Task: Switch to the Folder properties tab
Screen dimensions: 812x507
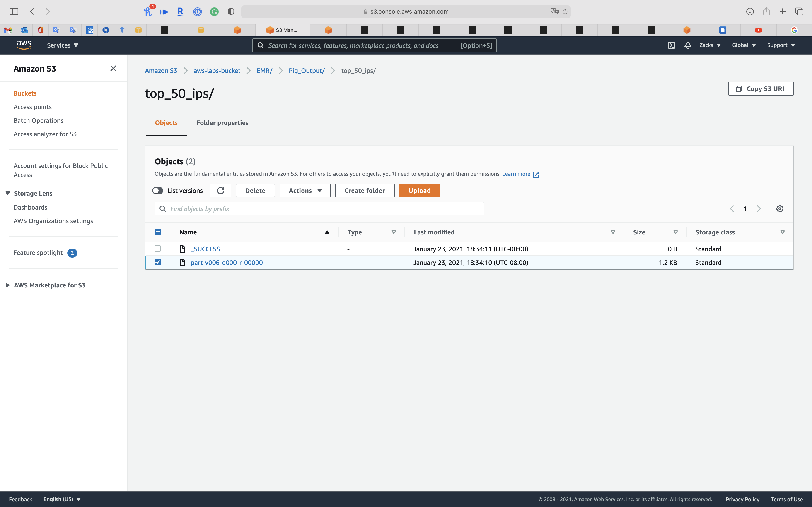Action: click(222, 123)
